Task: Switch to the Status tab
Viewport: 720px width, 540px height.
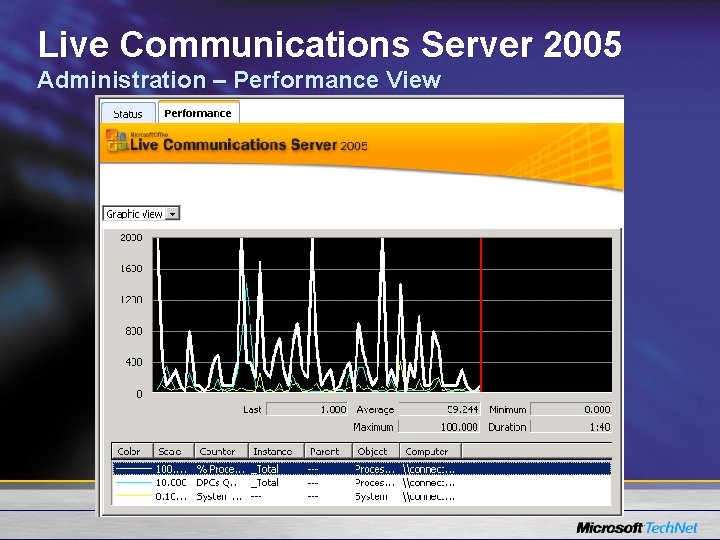Action: (x=128, y=113)
